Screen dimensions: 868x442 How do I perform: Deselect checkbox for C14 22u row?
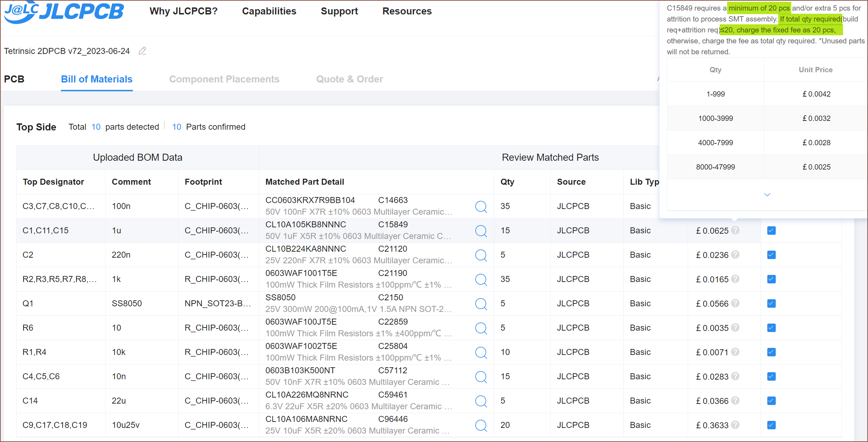click(771, 401)
